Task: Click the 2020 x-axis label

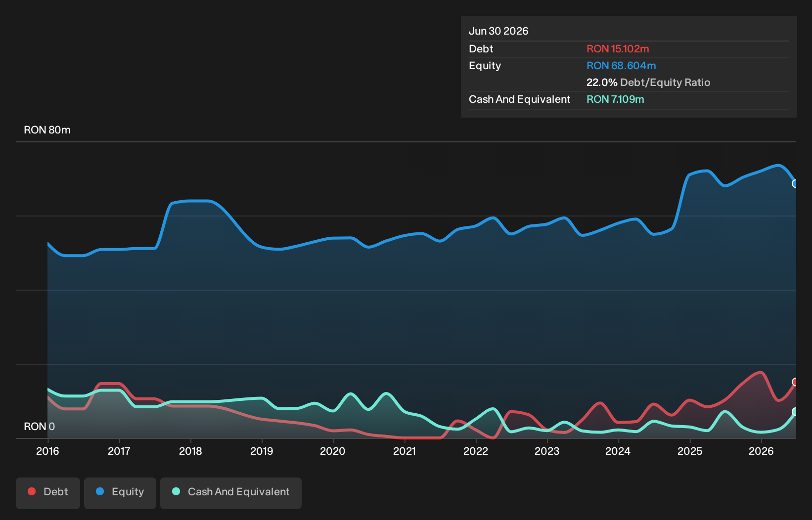Action: (333, 451)
